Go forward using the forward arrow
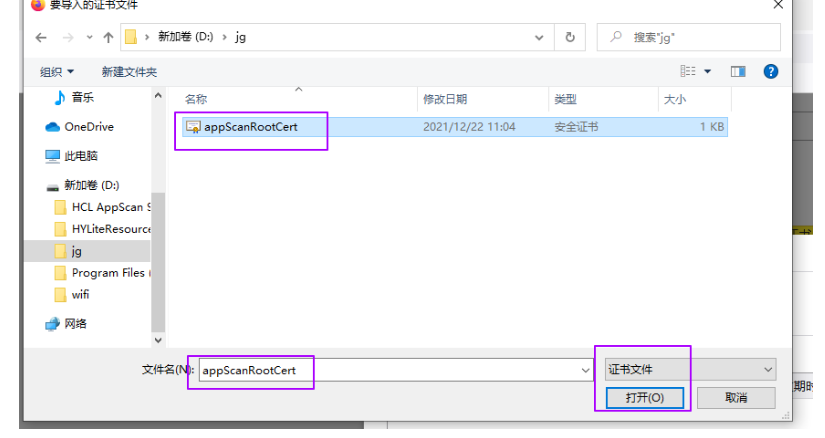825x438 pixels. click(68, 37)
